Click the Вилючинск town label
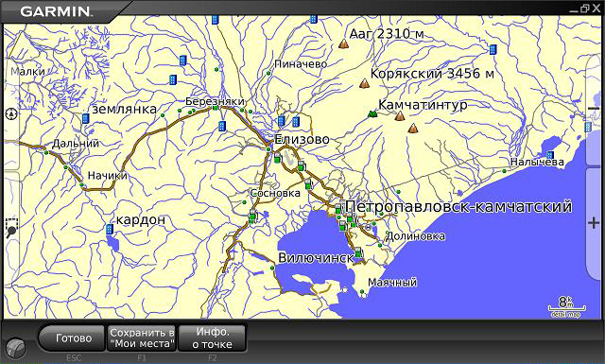 [316, 258]
